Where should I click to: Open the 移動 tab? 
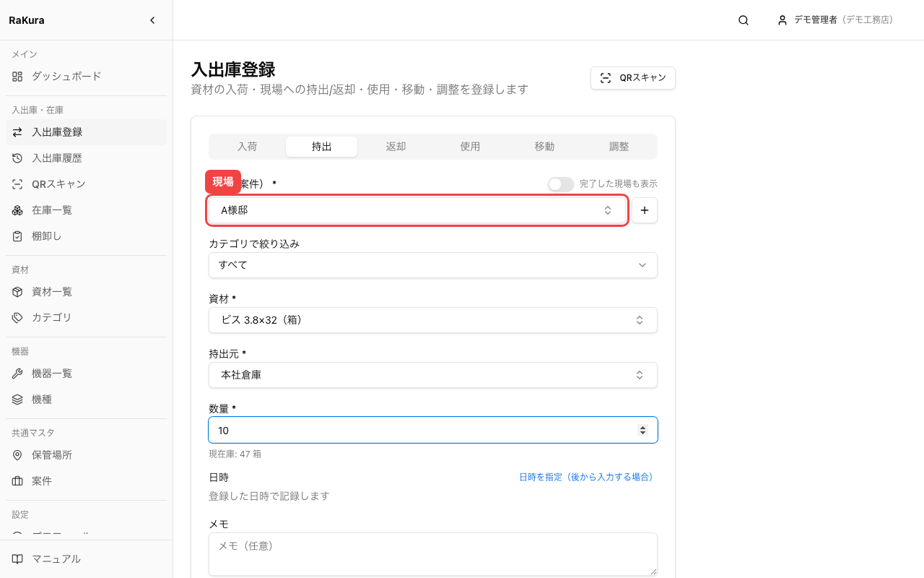click(x=544, y=147)
